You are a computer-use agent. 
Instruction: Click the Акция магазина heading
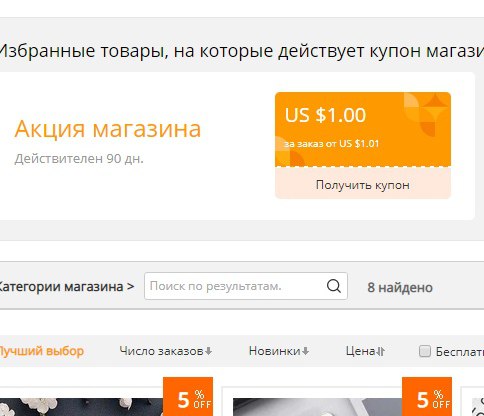click(108, 129)
